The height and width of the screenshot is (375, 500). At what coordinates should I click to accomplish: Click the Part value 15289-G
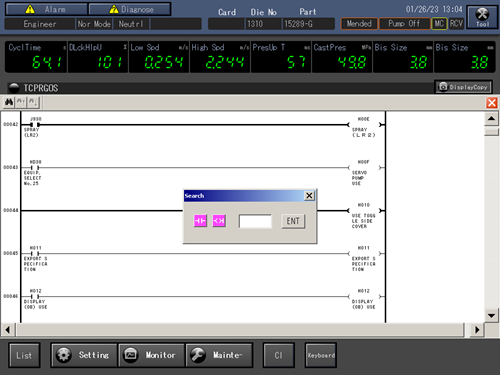click(309, 24)
